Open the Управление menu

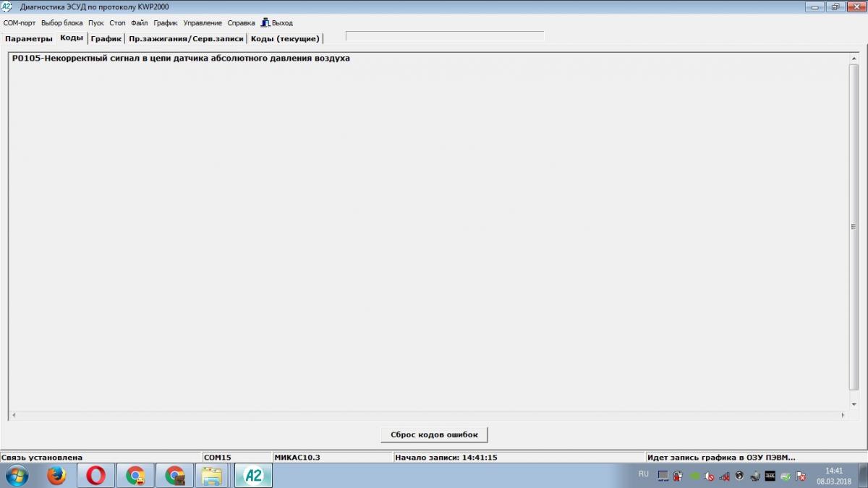203,23
